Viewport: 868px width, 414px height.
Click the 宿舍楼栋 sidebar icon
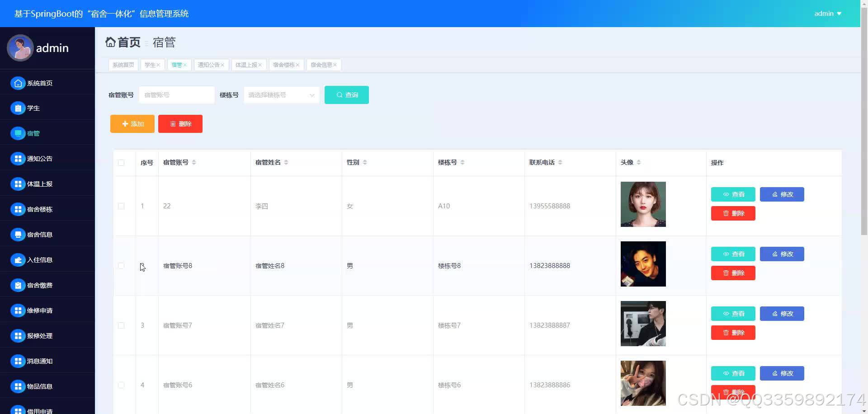click(x=18, y=209)
